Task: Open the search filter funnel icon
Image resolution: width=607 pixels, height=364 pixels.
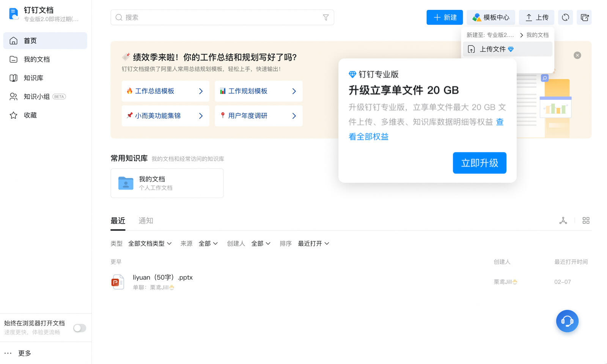Action: (x=326, y=17)
